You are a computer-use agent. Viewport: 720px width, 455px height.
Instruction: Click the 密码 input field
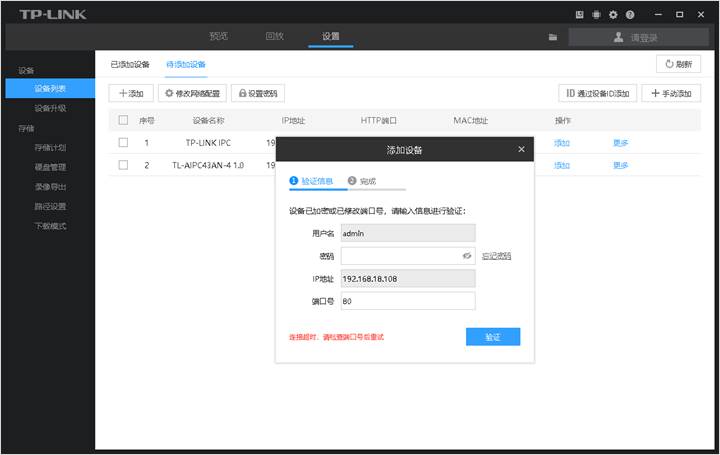click(398, 256)
